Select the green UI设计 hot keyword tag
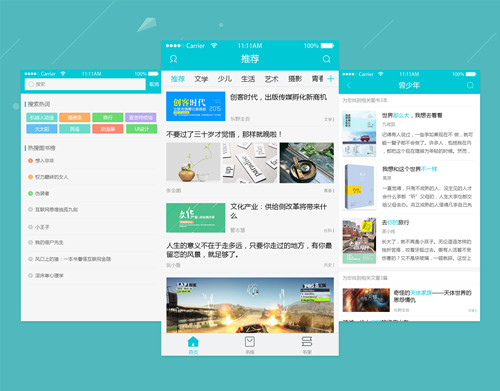Screen dimensions: 500x391 (141, 129)
